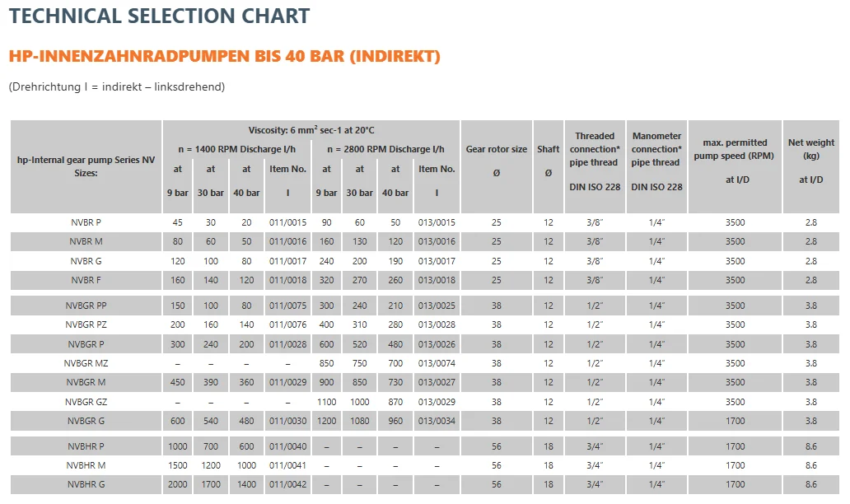Click item number 013/0074 cell
The height and width of the screenshot is (504, 850).
437,363
